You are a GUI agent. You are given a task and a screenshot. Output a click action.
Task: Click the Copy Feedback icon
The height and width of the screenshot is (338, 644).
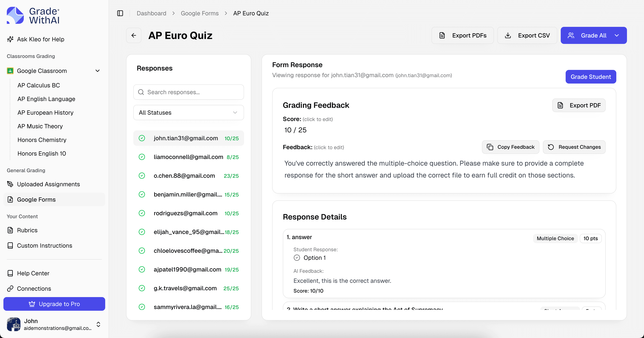[x=490, y=147]
